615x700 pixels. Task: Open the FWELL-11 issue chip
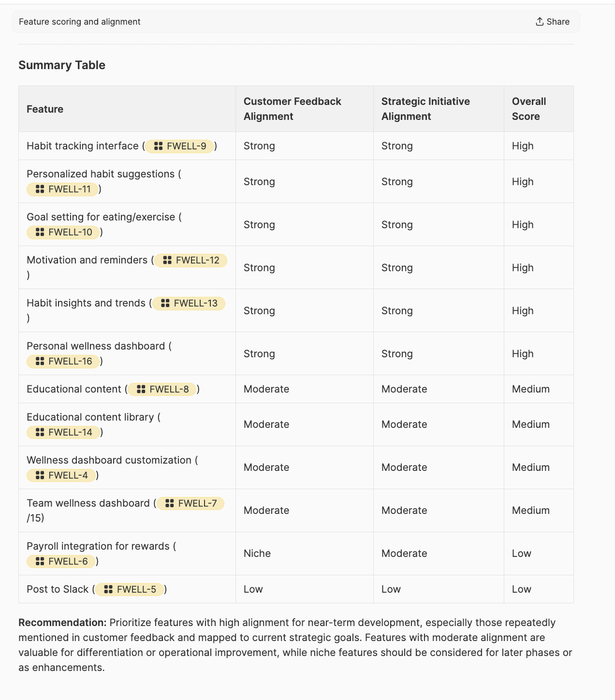click(63, 189)
